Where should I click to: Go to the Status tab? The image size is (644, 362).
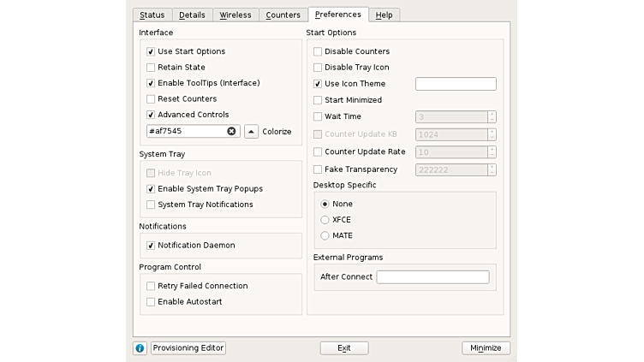point(152,15)
